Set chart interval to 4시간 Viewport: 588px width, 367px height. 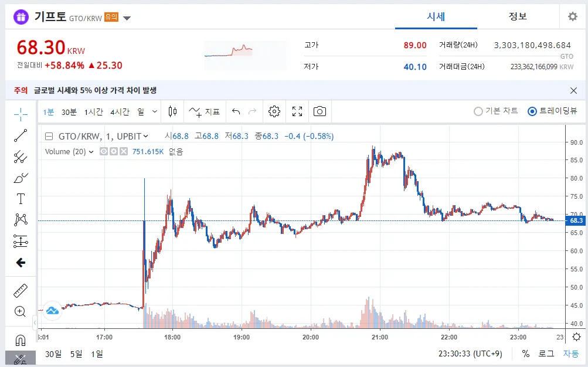coord(120,112)
